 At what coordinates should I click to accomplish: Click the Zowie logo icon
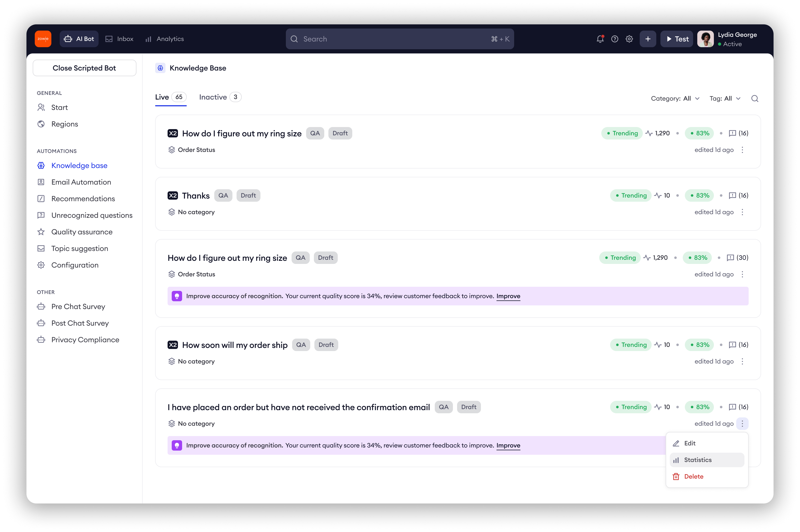pyautogui.click(x=43, y=39)
